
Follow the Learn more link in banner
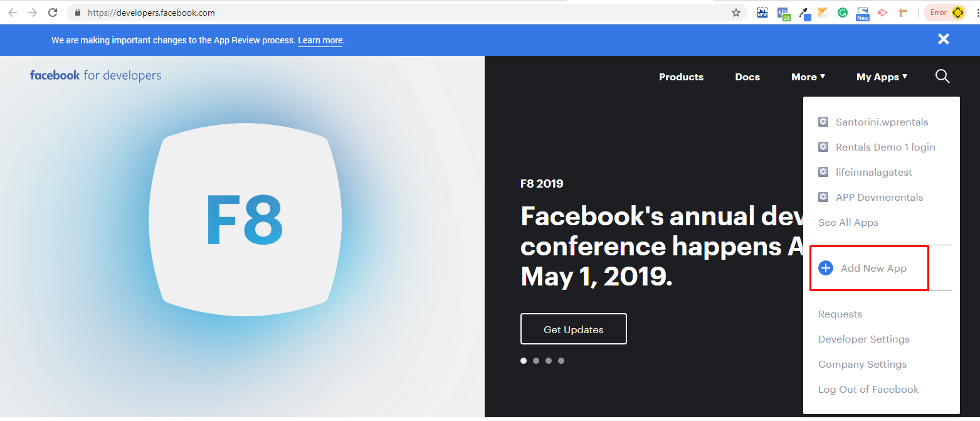[x=320, y=40]
